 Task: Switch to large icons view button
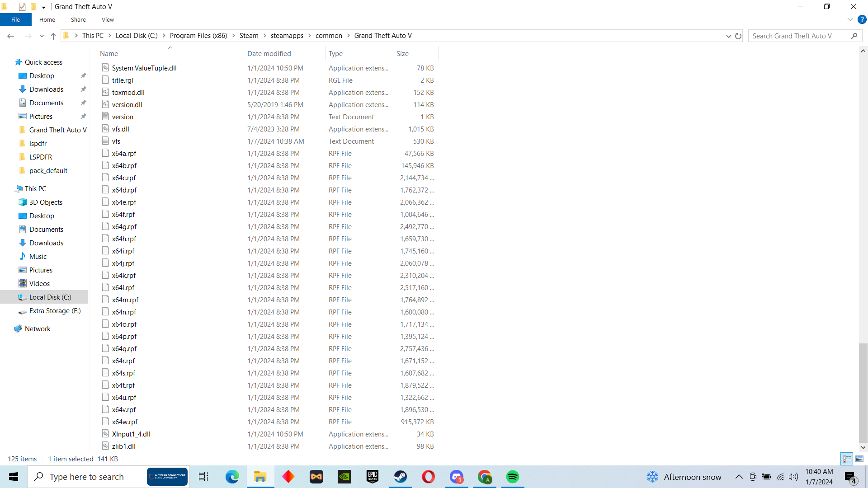point(859,459)
